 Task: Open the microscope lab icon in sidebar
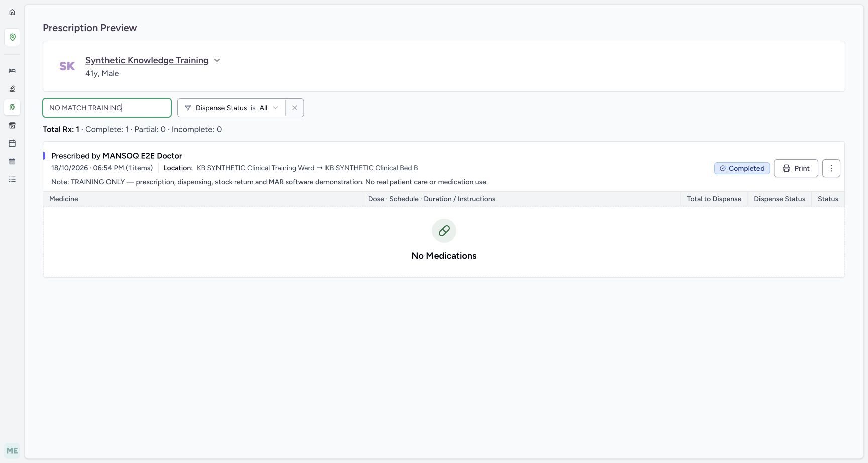(x=12, y=89)
